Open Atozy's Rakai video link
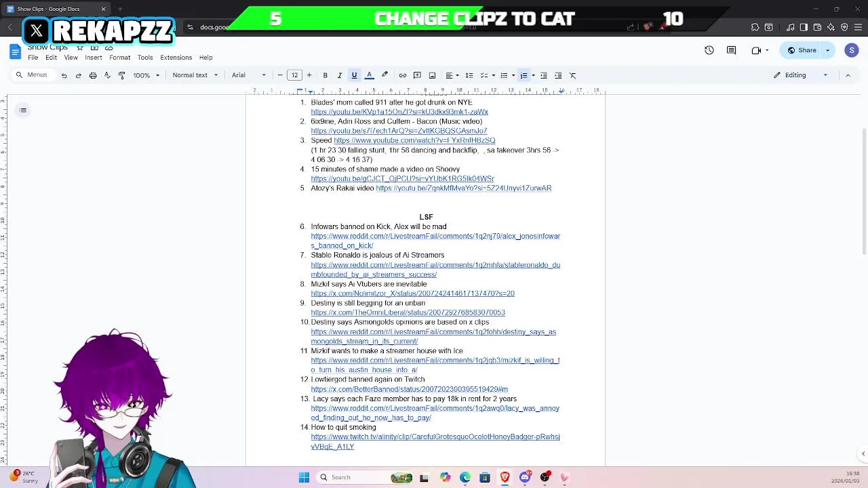Viewport: 868px width, 488px height. (463, 188)
